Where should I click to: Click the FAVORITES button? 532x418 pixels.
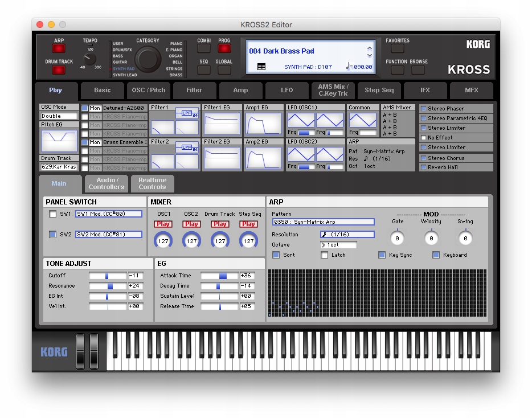tap(398, 48)
